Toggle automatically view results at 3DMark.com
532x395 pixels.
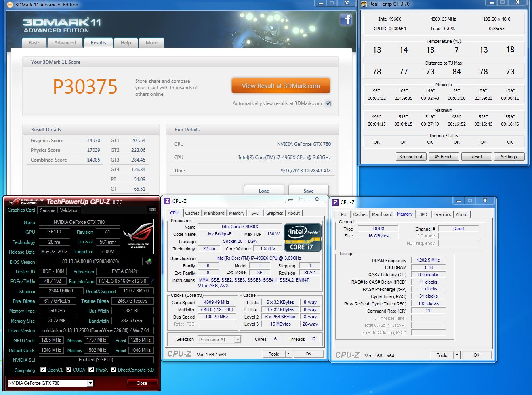tap(328, 103)
